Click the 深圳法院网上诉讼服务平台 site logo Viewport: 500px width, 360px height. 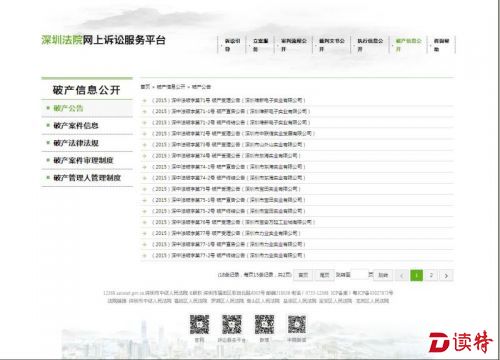(x=103, y=40)
